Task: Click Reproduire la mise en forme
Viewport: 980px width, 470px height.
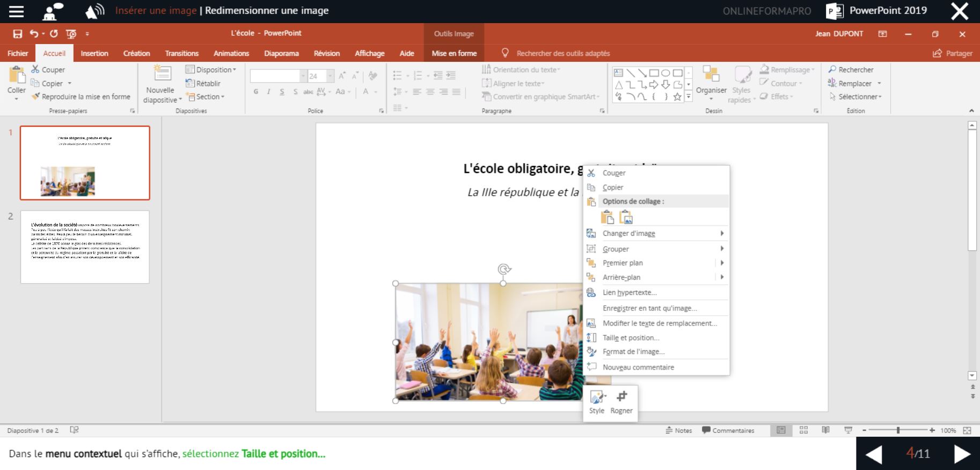Action: click(x=81, y=97)
